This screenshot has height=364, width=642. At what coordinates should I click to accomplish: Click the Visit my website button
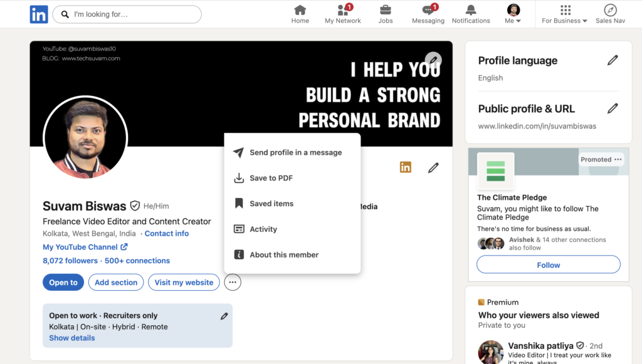pyautogui.click(x=184, y=282)
